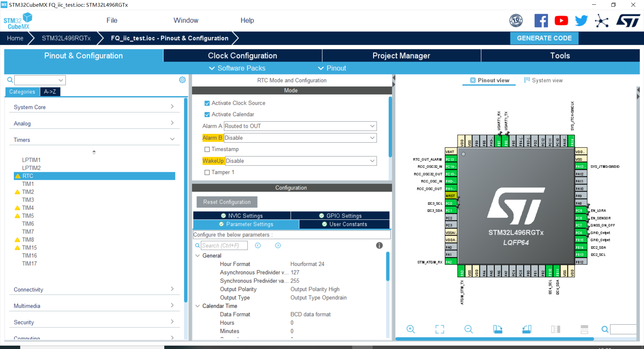Go to Home breadcrumb
The image size is (644, 349).
pos(15,38)
